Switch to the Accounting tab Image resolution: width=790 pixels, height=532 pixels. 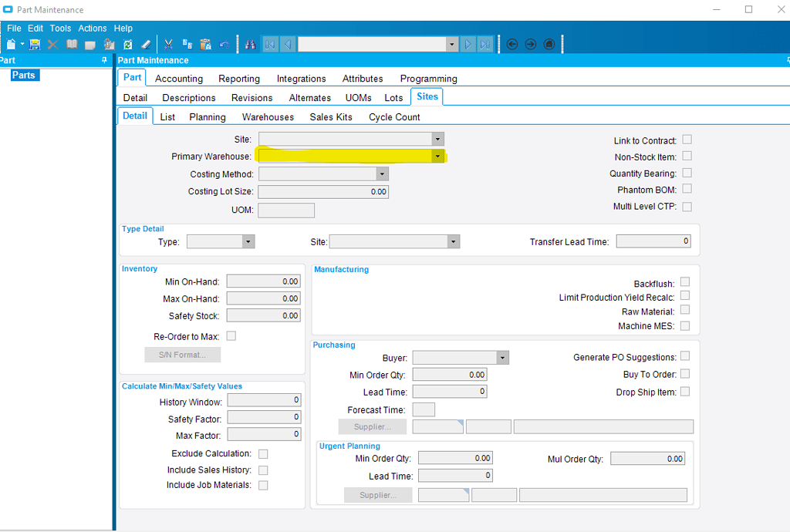178,78
